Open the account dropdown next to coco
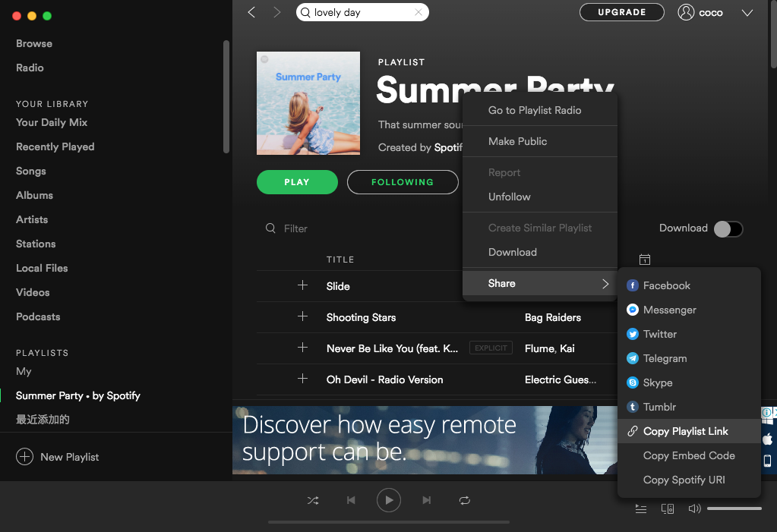 tap(747, 12)
